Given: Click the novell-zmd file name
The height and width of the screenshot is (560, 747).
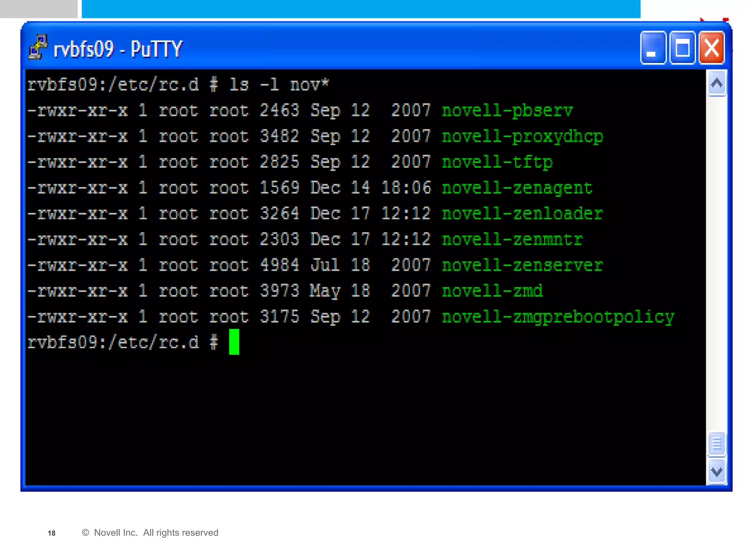Looking at the screenshot, I should 492,291.
